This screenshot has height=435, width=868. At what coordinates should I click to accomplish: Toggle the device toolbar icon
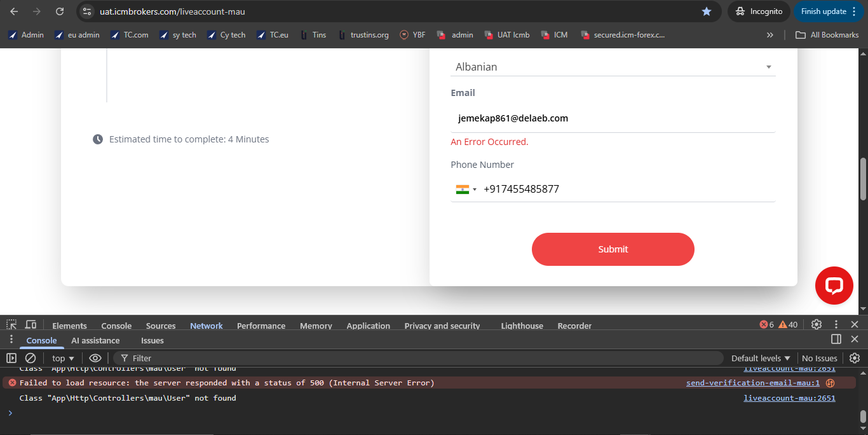pyautogui.click(x=31, y=325)
